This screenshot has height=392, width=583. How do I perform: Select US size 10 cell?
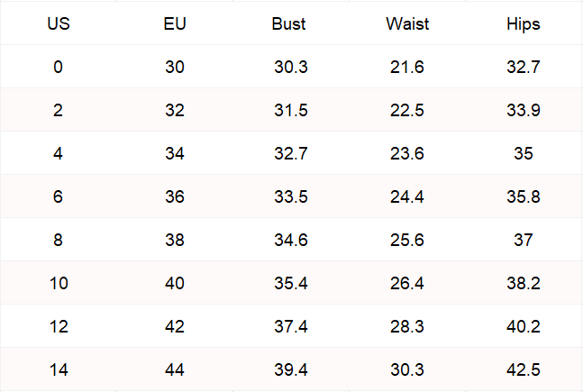(x=59, y=283)
